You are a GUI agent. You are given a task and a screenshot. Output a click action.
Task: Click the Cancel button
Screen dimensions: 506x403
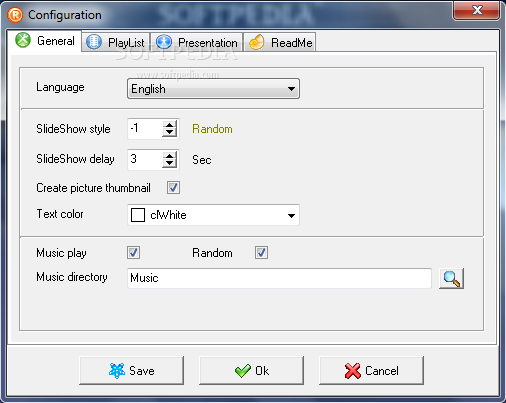(371, 370)
